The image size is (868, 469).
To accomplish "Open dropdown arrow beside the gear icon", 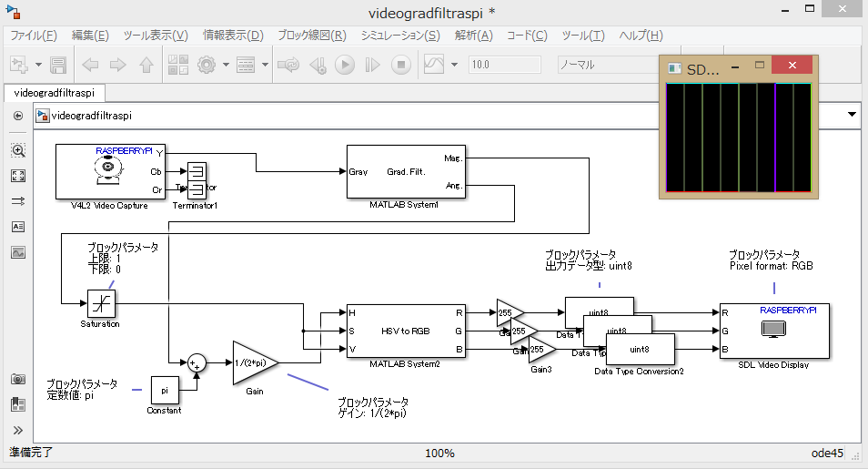I will (x=225, y=66).
